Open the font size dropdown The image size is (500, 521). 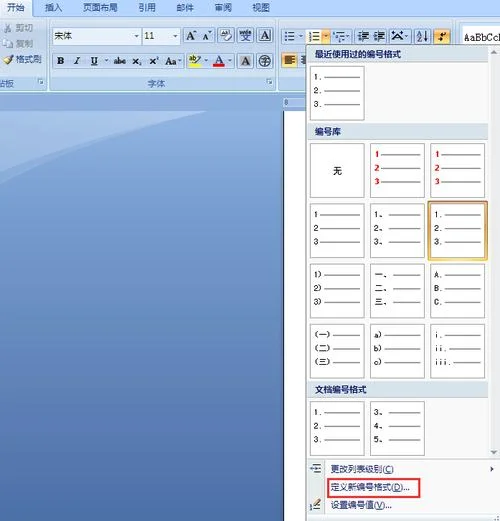[175, 36]
